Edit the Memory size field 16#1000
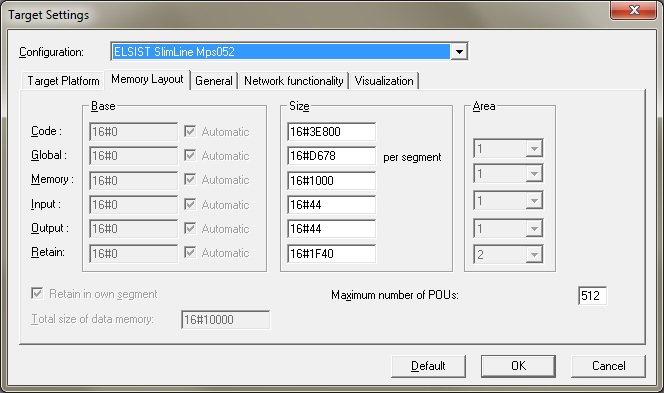Image resolution: width=664 pixels, height=393 pixels. click(x=331, y=180)
